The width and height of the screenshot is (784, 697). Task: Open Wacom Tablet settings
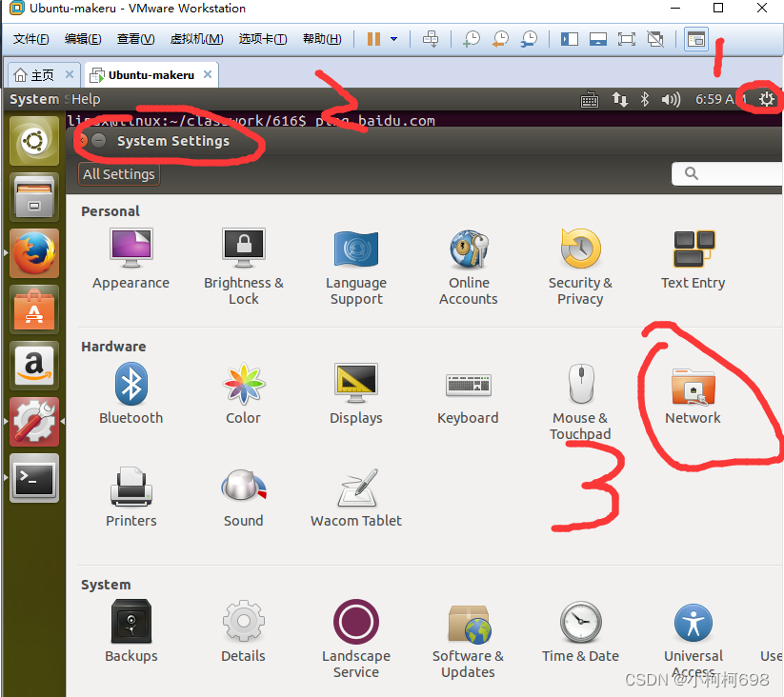point(356,497)
